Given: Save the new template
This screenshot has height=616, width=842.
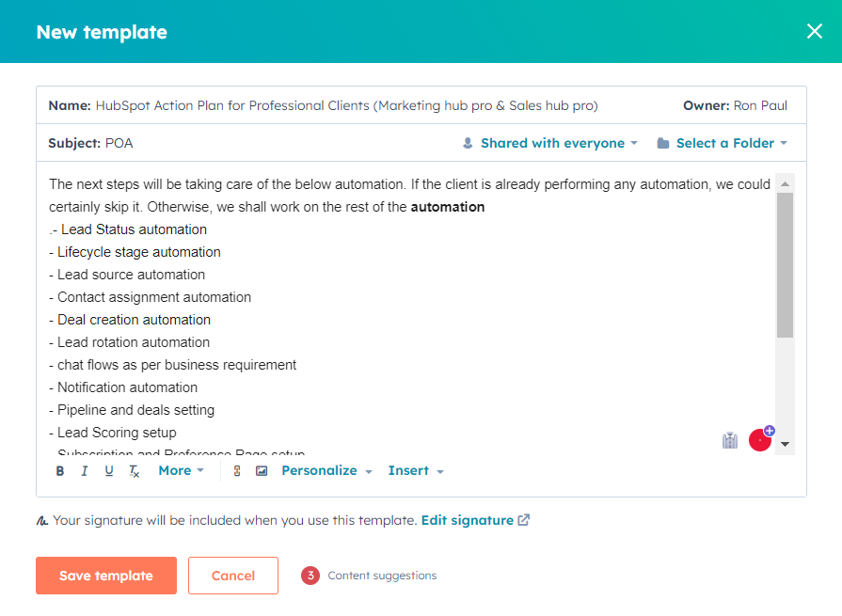Looking at the screenshot, I should pyautogui.click(x=105, y=575).
